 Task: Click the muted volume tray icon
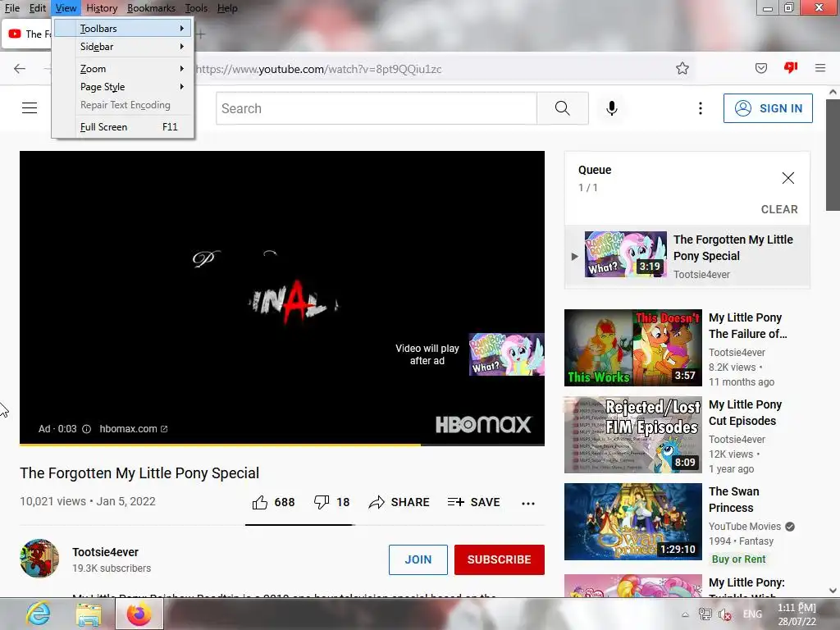tap(725, 614)
